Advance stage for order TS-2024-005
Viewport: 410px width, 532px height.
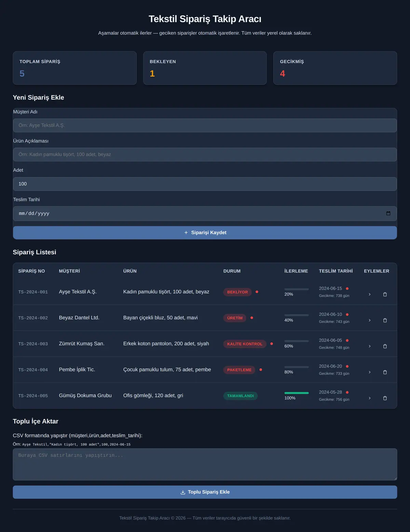(369, 398)
